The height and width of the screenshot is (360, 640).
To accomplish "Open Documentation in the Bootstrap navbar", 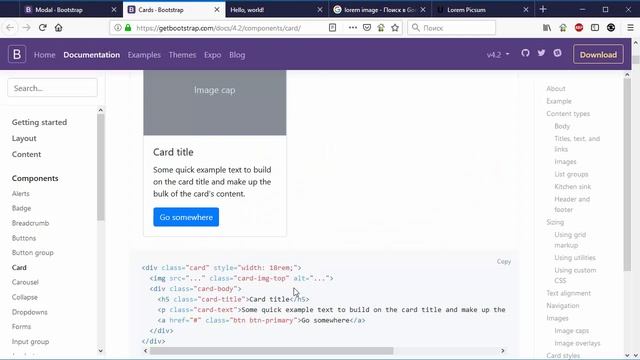I will click(x=91, y=55).
